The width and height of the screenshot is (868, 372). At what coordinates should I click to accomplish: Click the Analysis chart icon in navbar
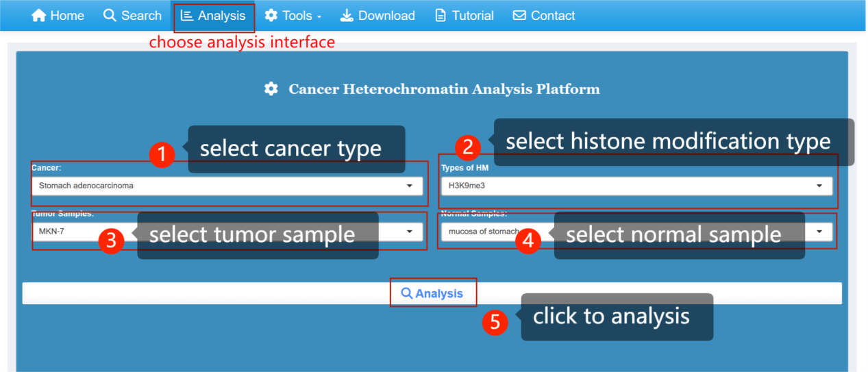click(x=187, y=15)
